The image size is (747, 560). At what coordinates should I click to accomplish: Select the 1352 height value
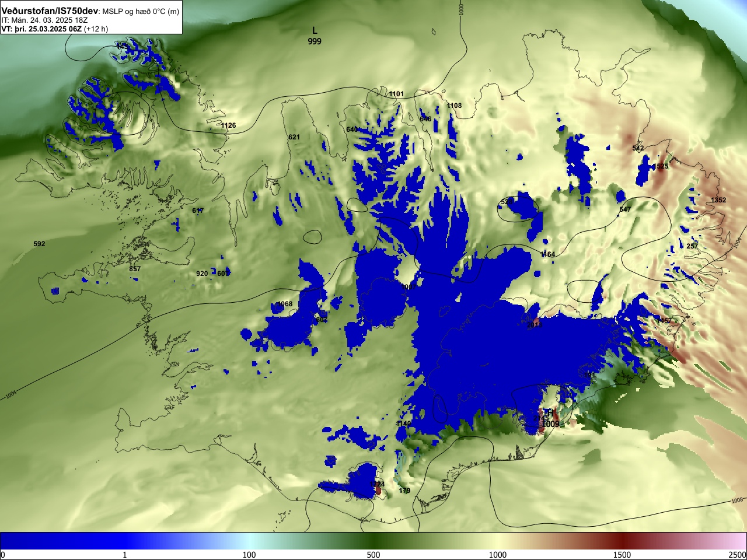coord(718,200)
